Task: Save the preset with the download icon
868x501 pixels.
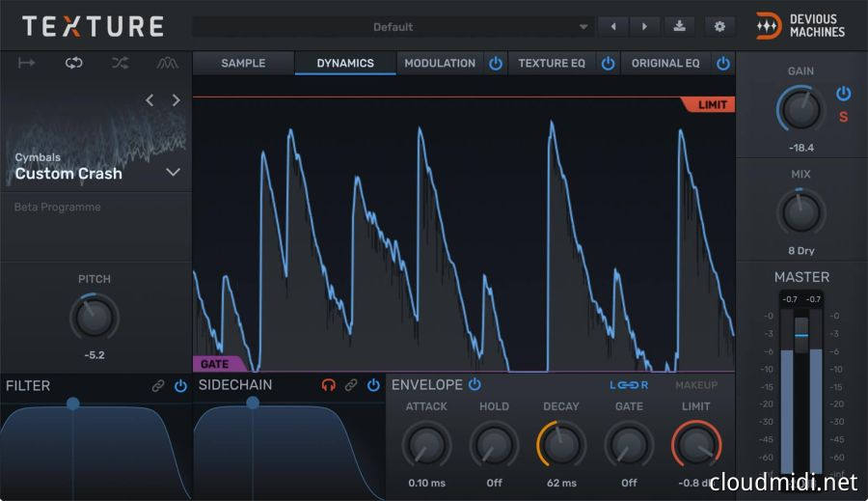Action: click(679, 26)
